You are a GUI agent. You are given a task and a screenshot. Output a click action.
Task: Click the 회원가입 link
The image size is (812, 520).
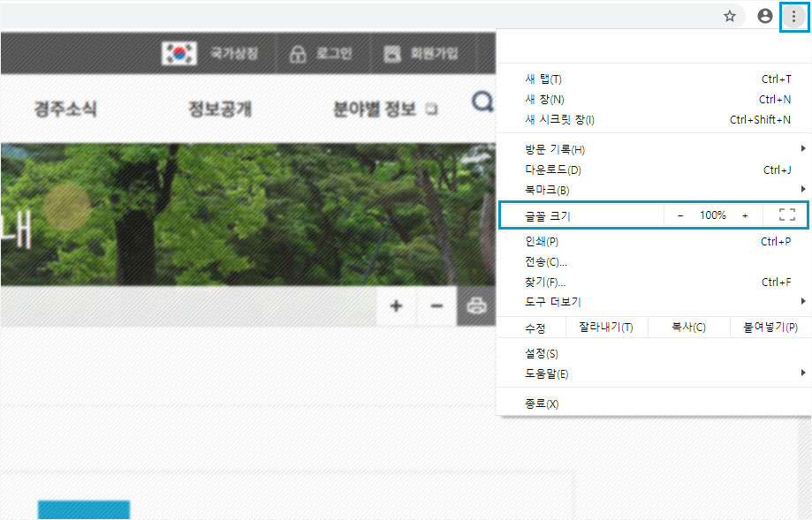point(434,53)
